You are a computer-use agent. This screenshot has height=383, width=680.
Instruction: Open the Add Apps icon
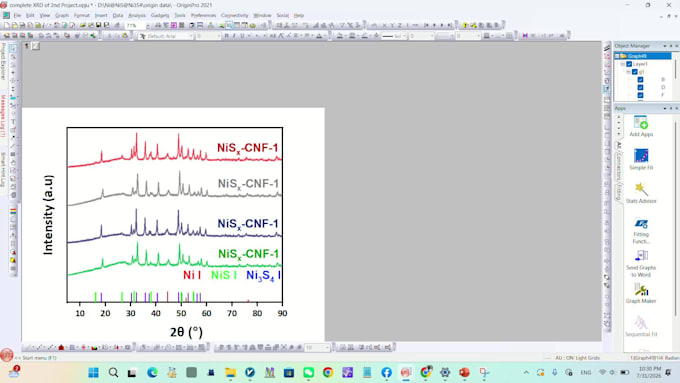(641, 123)
